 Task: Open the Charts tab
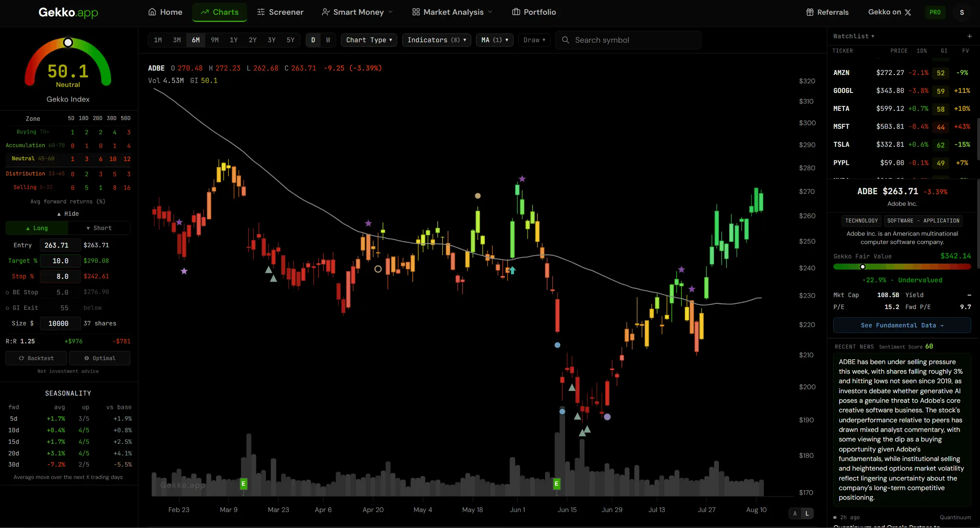click(x=220, y=12)
